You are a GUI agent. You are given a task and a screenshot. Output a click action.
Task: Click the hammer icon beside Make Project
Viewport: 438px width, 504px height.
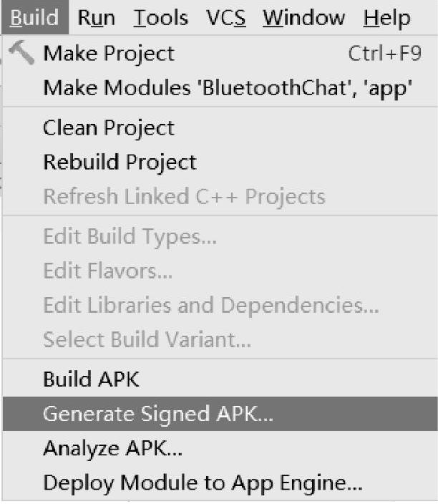(22, 54)
